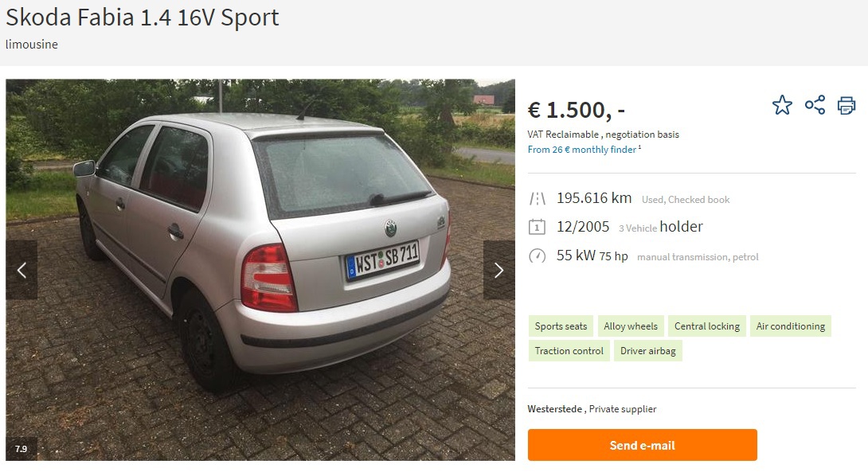The height and width of the screenshot is (472, 868).
Task: Click the Westerstede location text
Action: click(555, 409)
